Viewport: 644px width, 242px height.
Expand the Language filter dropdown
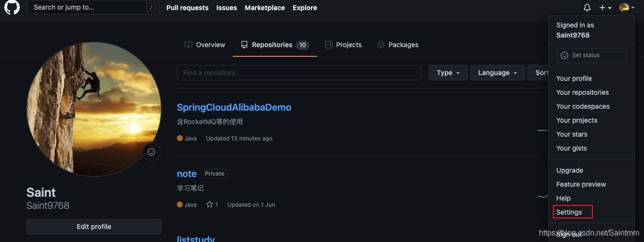click(x=497, y=73)
